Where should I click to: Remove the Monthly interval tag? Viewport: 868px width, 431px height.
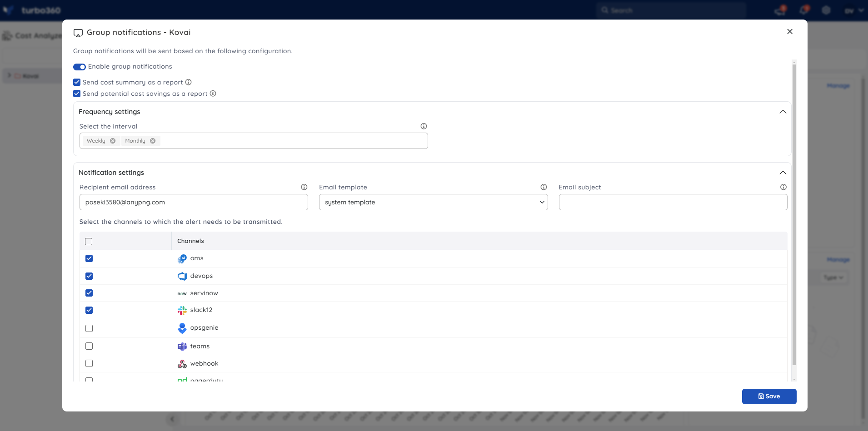[x=153, y=141]
